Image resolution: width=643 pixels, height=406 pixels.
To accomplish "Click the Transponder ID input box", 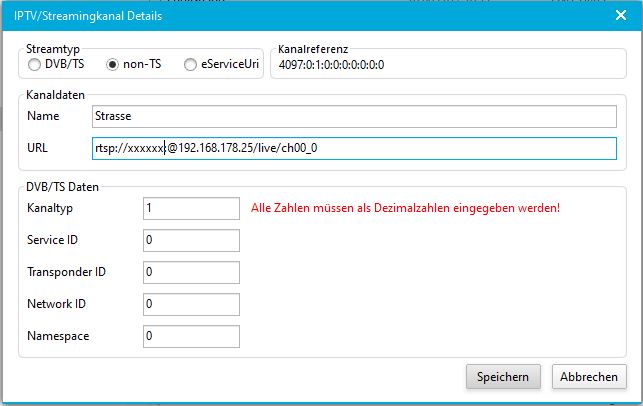I will coord(192,272).
